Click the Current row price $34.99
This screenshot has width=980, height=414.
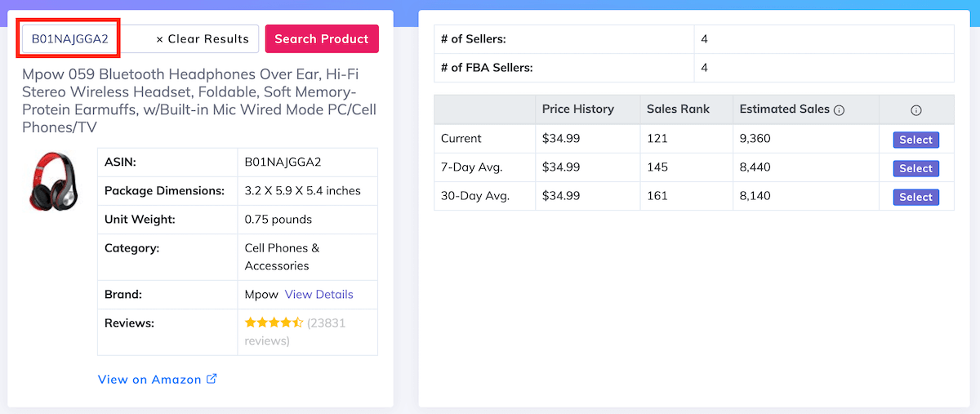(561, 138)
